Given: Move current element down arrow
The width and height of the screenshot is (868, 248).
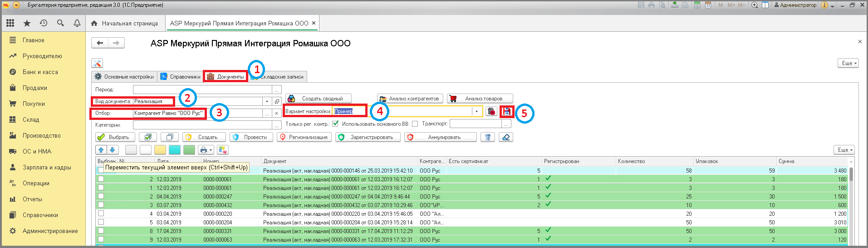Looking at the screenshot, I should [x=113, y=150].
